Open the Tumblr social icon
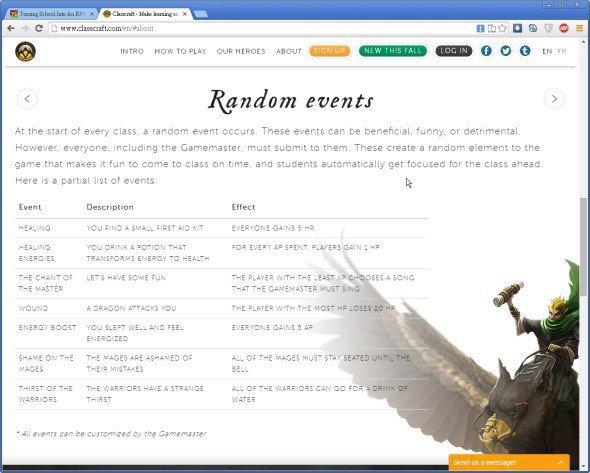This screenshot has height=473, width=590. 525,51
